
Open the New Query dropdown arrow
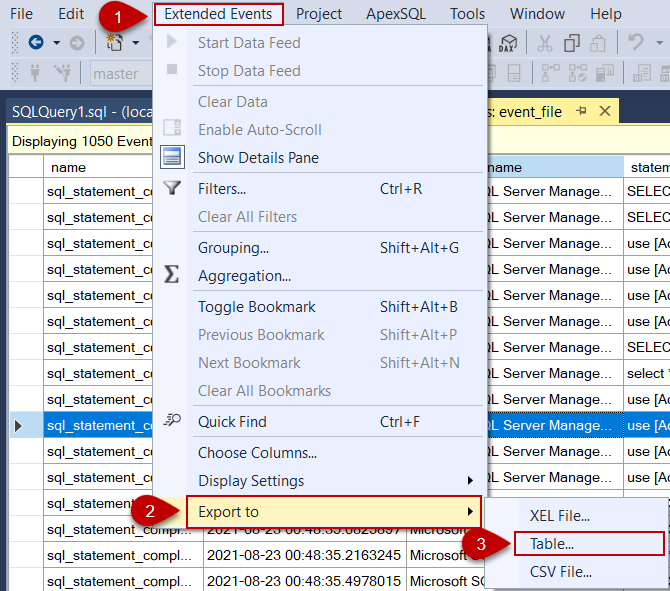[135, 43]
